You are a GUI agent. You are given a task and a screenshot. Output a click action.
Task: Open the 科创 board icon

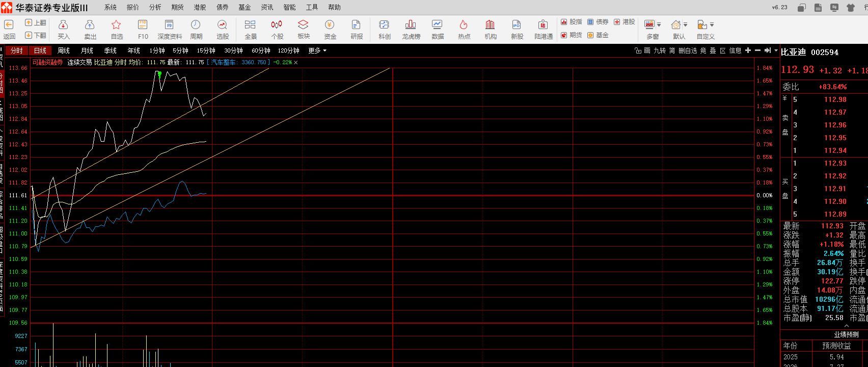[x=384, y=24]
